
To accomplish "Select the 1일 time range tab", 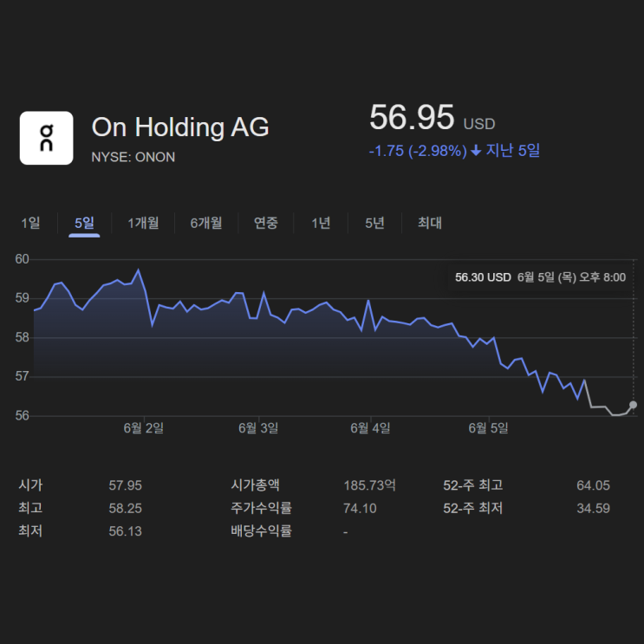I will tap(31, 223).
